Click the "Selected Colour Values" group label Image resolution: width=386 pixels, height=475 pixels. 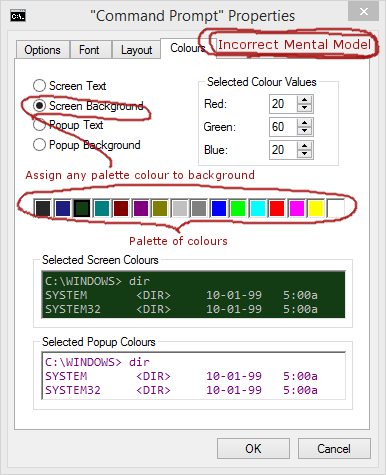262,82
